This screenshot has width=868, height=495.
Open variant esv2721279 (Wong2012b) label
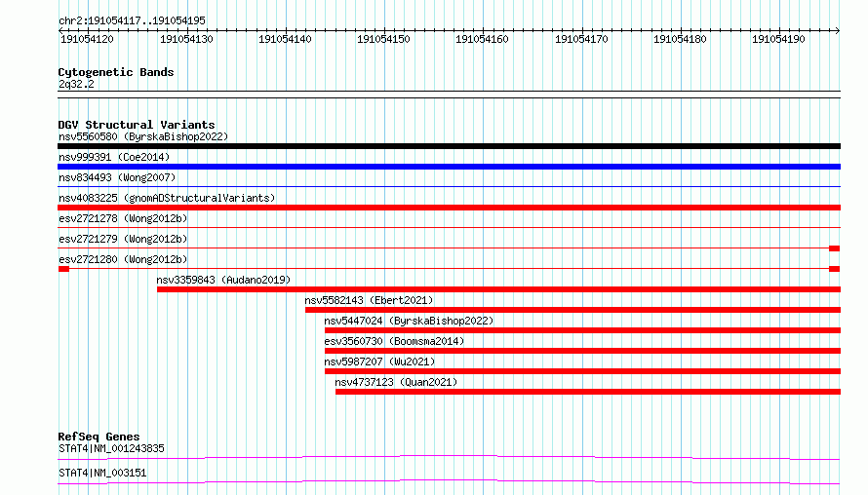click(123, 239)
